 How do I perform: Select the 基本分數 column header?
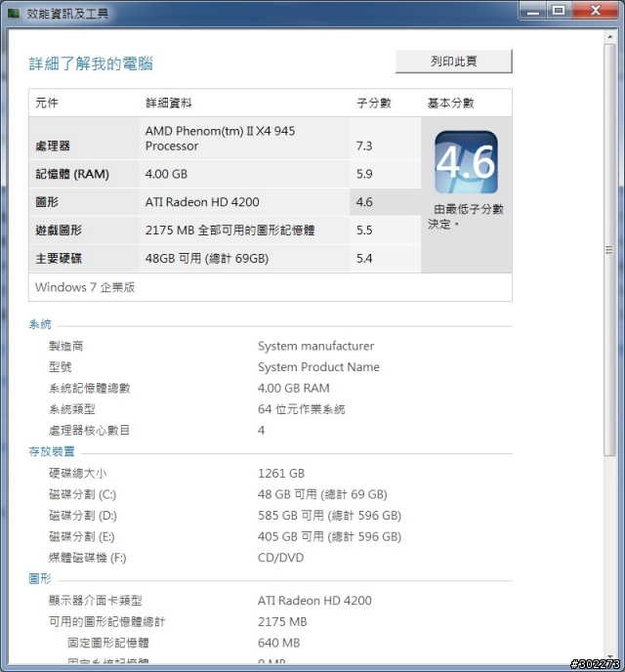(x=450, y=103)
